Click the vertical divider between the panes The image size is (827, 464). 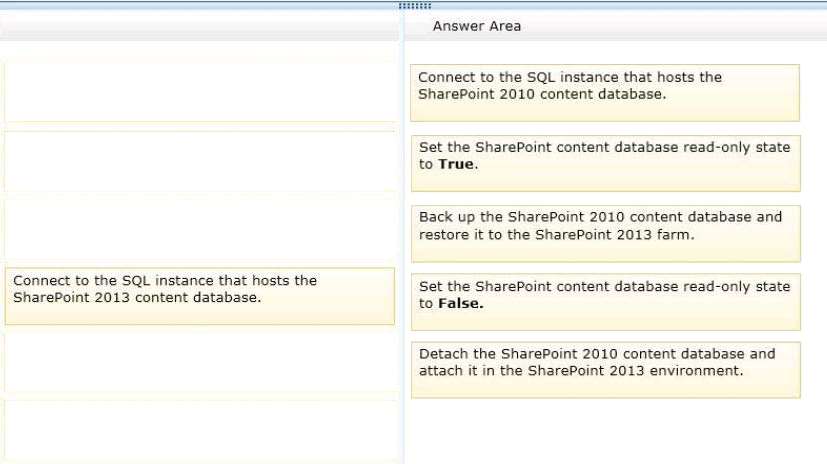click(x=403, y=237)
